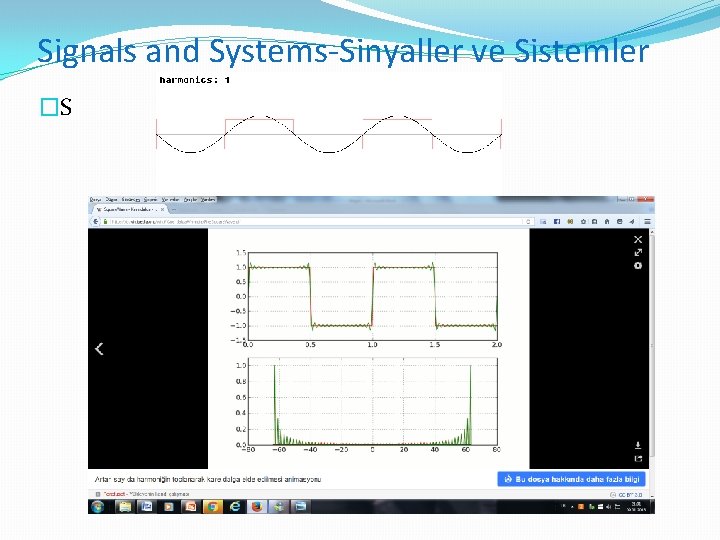The image size is (720, 540).
Task: Open the Yardım menu in Firefox
Action: pos(208,200)
